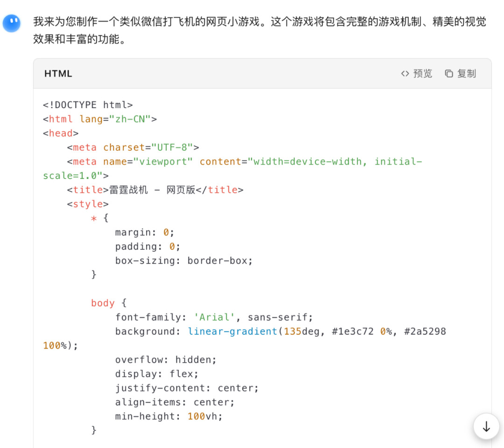
Task: Click the font-family Arial line
Action: point(214,317)
